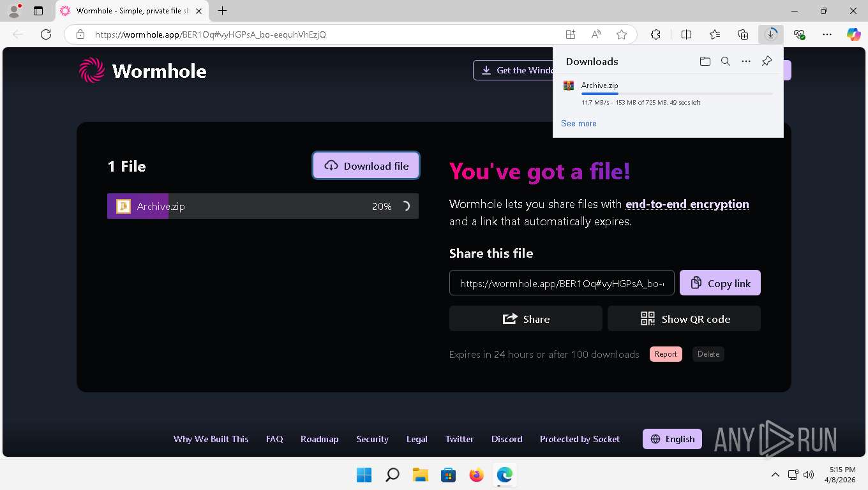The width and height of the screenshot is (868, 490).
Task: Search downloads in the Downloads panel
Action: click(x=725, y=61)
